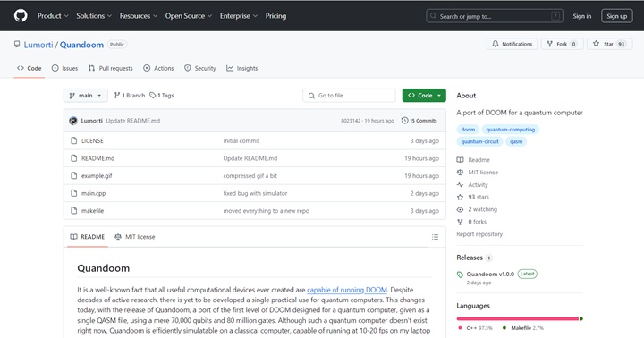Star the Quandoom repository

pos(609,44)
